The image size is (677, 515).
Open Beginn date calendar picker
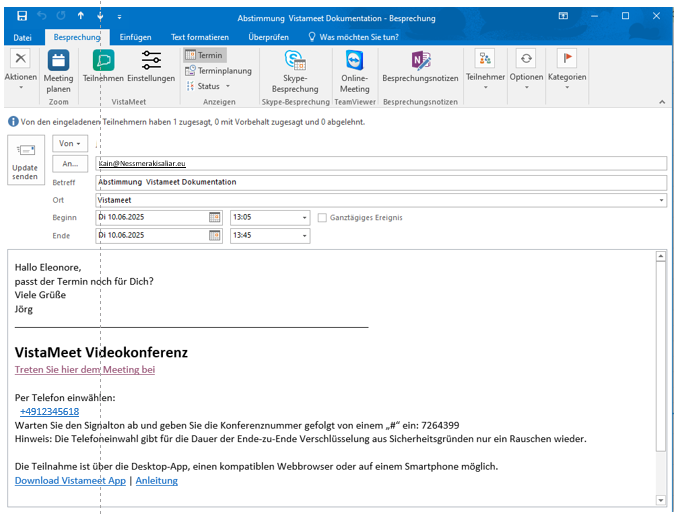click(214, 217)
